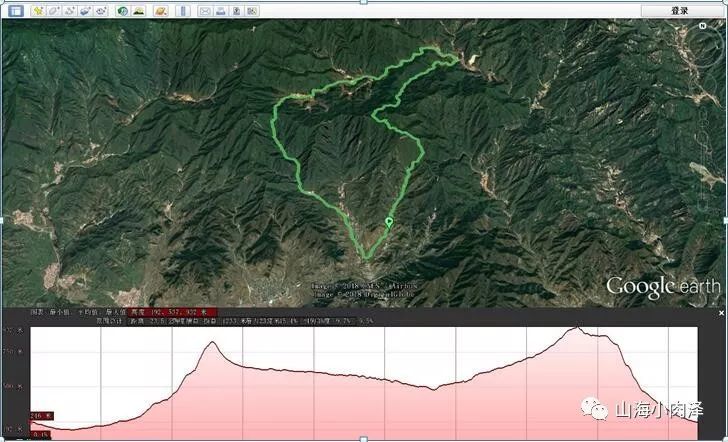Click the view in Google Maps icon

point(252,11)
